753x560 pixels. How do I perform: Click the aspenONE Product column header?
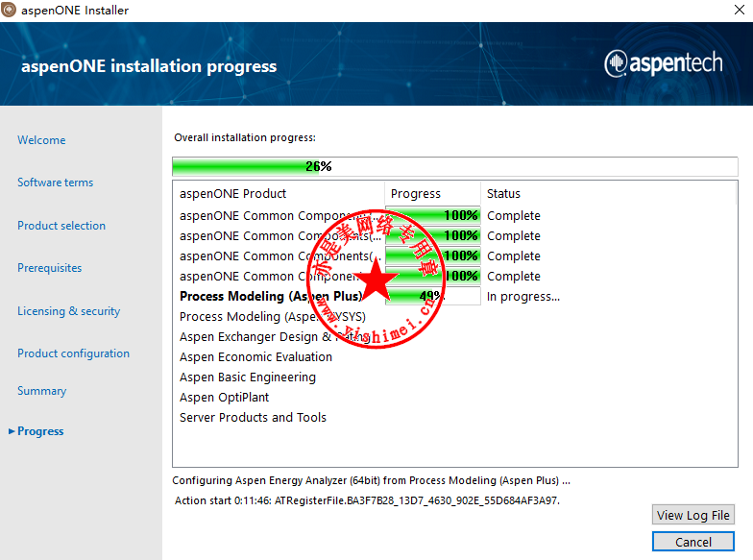click(x=279, y=194)
